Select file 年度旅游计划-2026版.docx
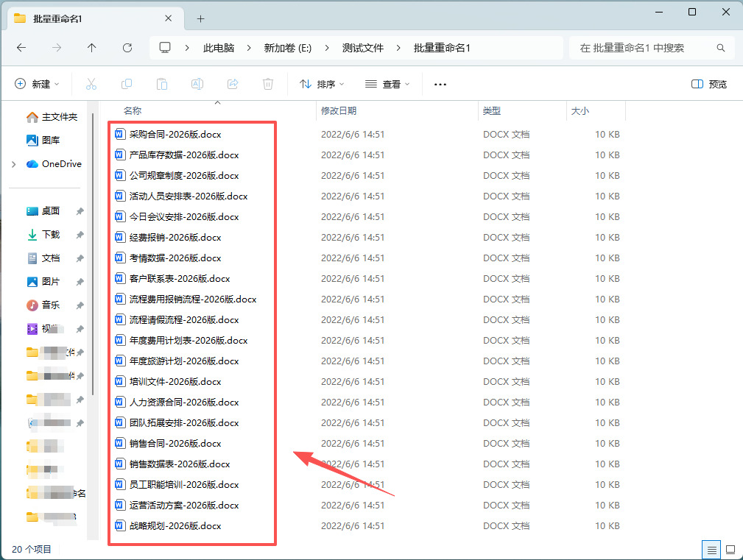Screen dimensions: 743x560 pos(184,361)
